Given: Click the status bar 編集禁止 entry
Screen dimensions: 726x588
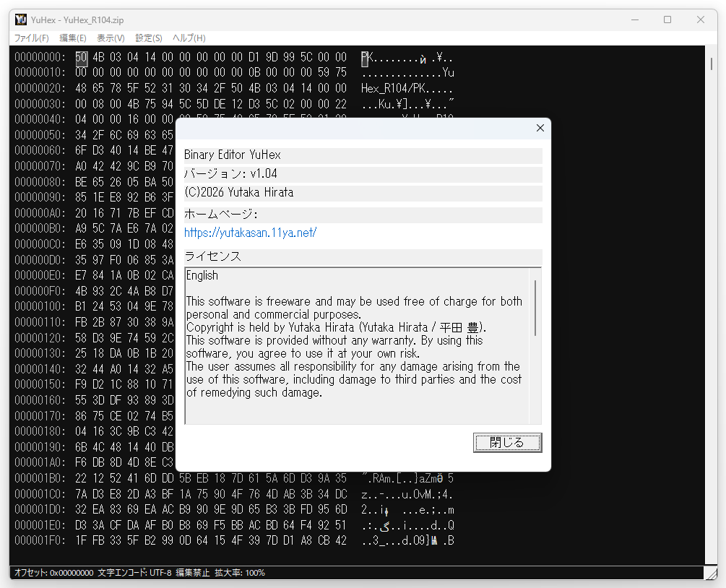Looking at the screenshot, I should click(x=193, y=573).
